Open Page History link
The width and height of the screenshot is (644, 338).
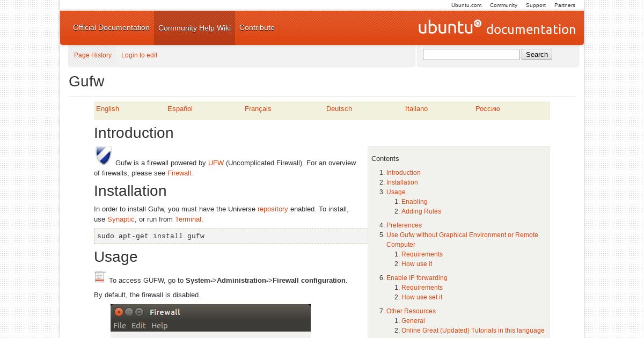[x=93, y=55]
